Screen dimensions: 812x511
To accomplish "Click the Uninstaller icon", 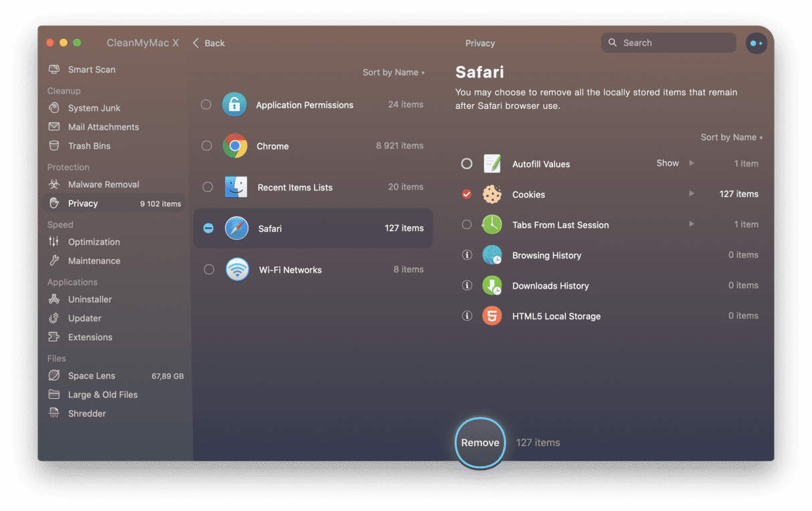I will click(54, 299).
